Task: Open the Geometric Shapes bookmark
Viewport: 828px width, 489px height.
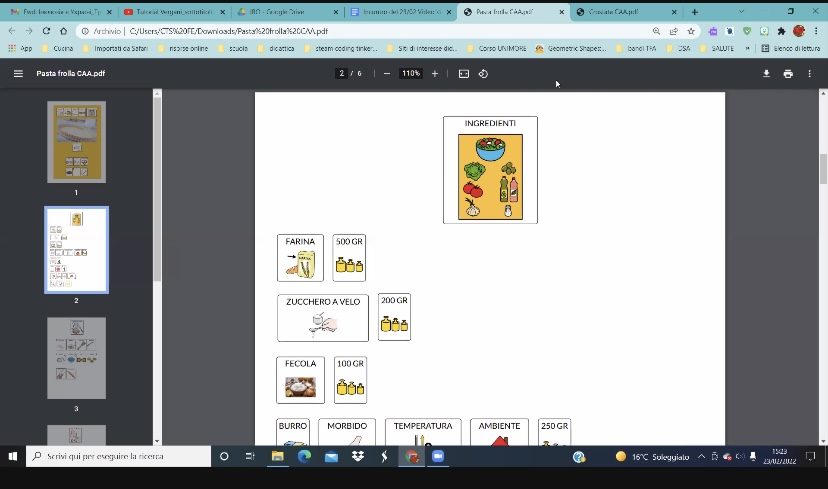Action: point(571,48)
